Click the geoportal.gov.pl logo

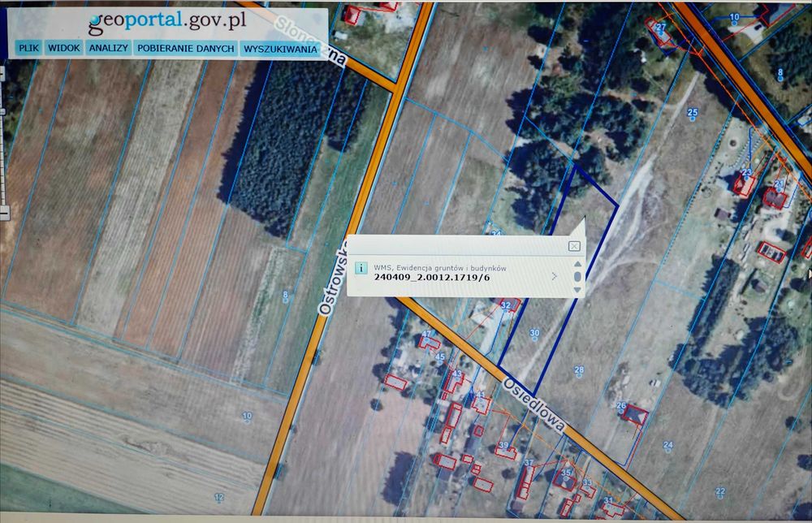click(166, 22)
